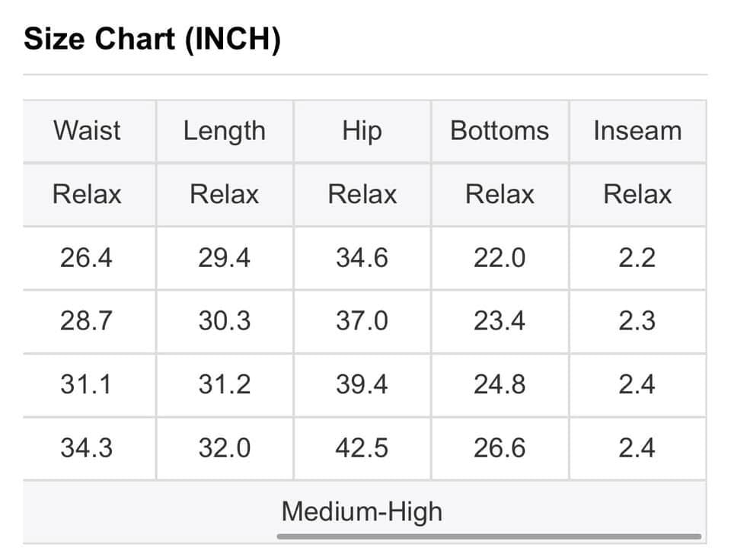Select the Bottoms column header
Screen dimensions: 731x560
click(500, 130)
